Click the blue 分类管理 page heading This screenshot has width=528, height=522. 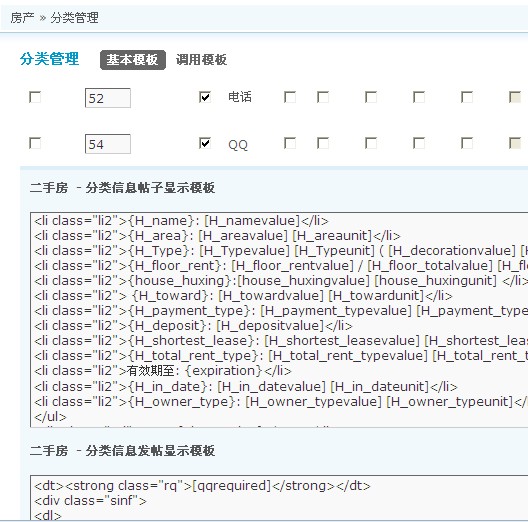click(49, 59)
